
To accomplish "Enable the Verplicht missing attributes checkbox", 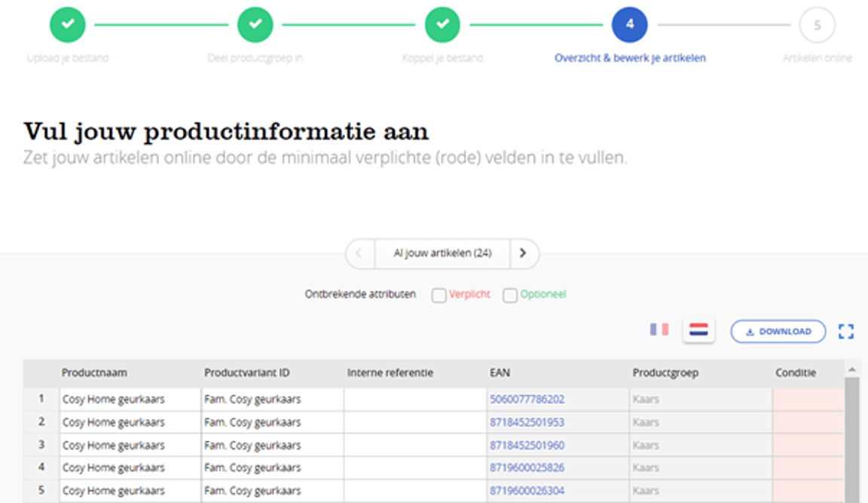I will [x=439, y=296].
